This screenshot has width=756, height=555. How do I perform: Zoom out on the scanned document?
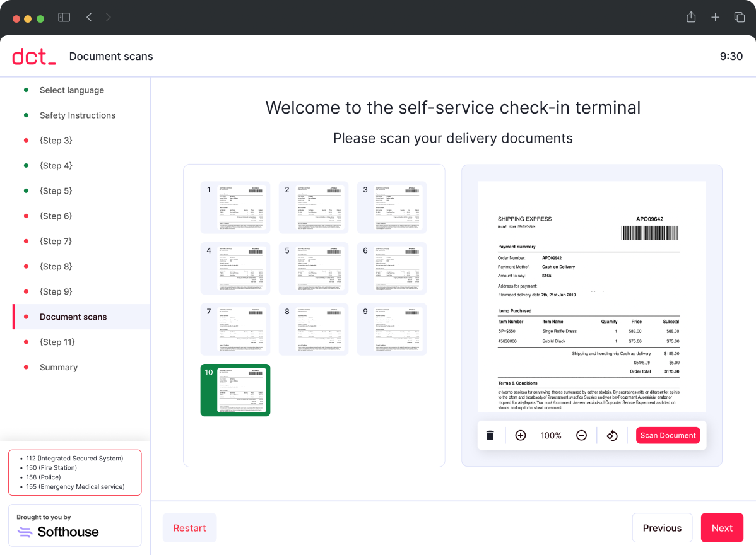(581, 435)
